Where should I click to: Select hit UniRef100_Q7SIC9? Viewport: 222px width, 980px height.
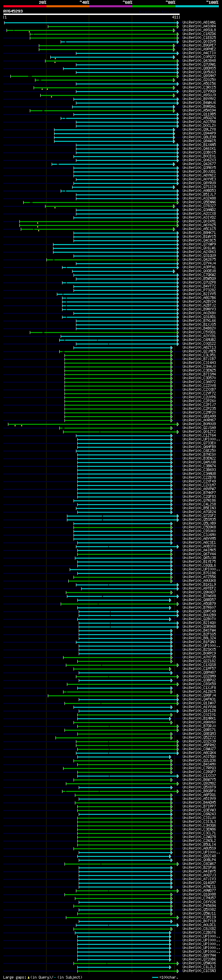[199, 187]
